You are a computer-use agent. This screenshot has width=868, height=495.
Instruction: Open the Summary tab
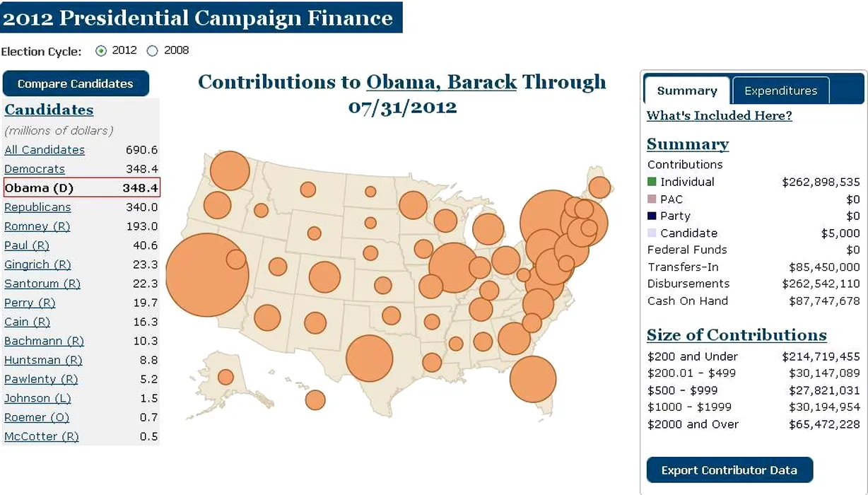tap(686, 91)
